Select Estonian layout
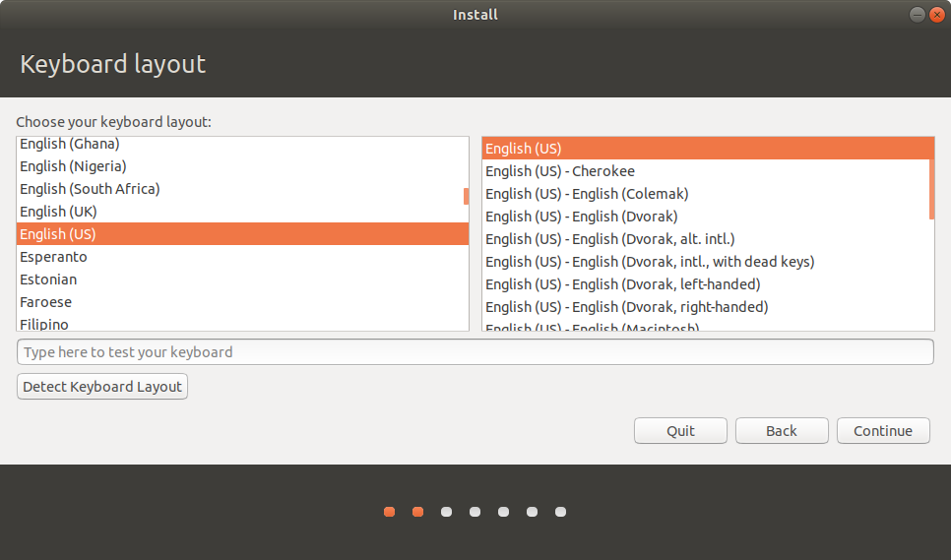Screen dimensions: 951x560 click(x=242, y=280)
